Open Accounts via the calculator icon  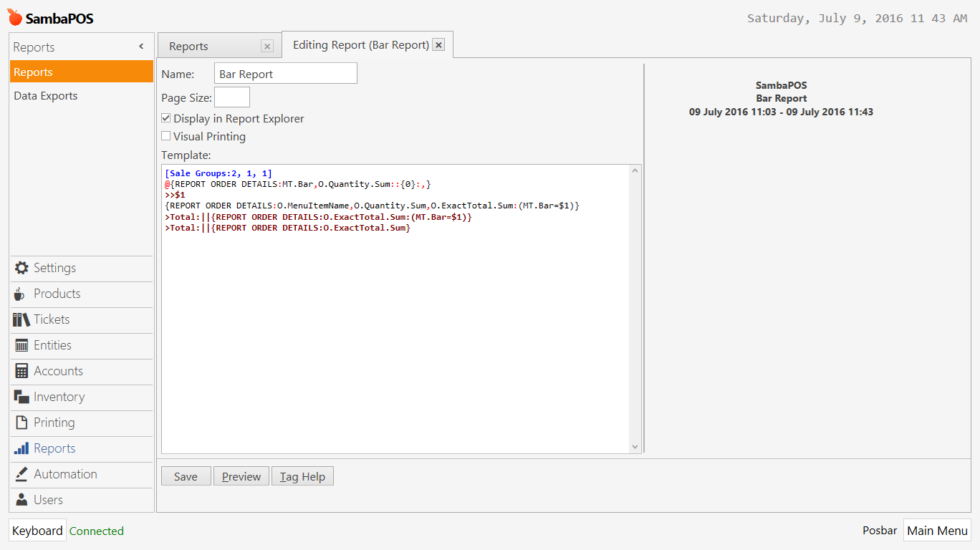pyautogui.click(x=21, y=371)
